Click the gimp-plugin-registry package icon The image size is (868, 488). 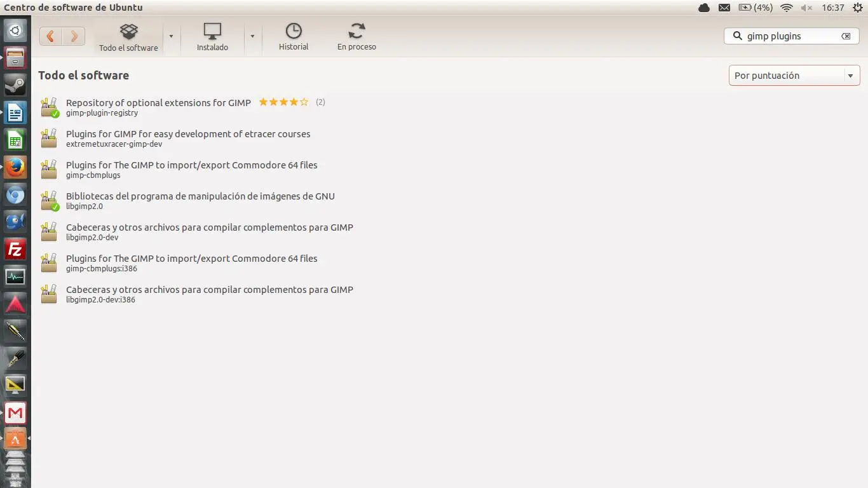(x=50, y=107)
